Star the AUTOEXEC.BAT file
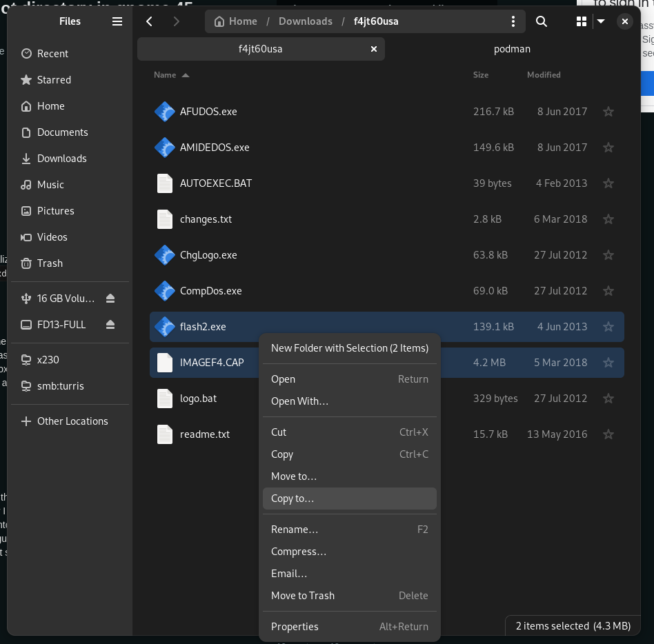The height and width of the screenshot is (644, 654). click(x=608, y=183)
